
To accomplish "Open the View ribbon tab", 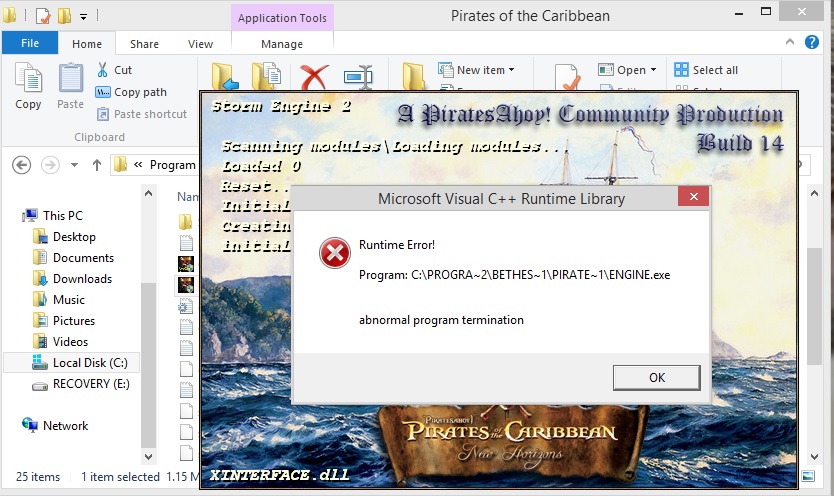I will pyautogui.click(x=200, y=44).
